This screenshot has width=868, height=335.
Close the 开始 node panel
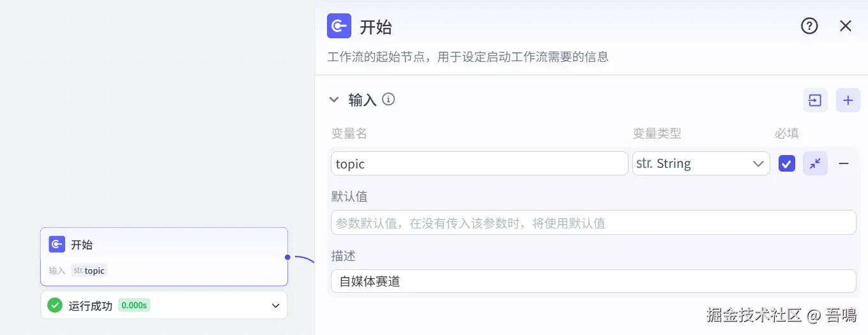pyautogui.click(x=846, y=26)
